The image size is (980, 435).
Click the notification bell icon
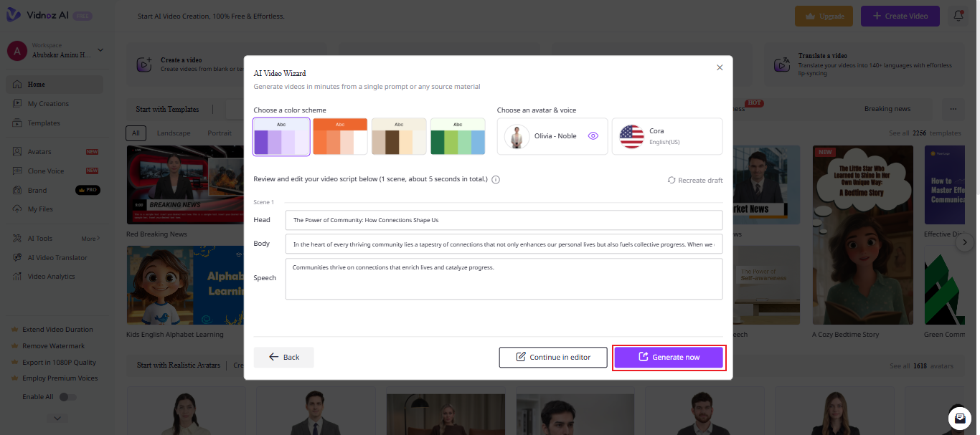pyautogui.click(x=958, y=16)
